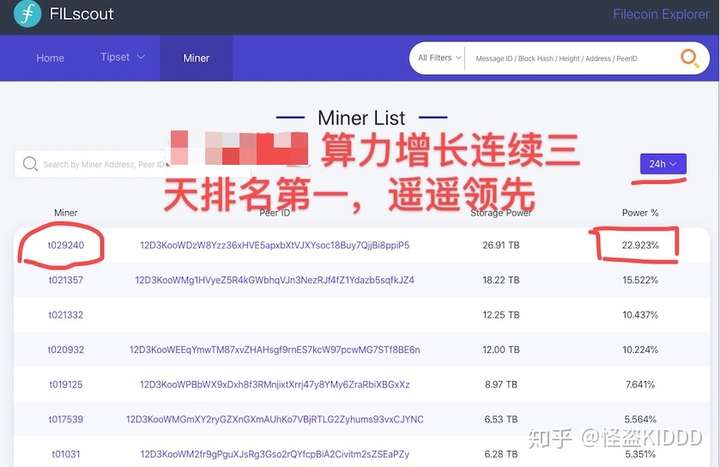Focus the Message ID / Block Hash search field
The height and width of the screenshot is (467, 720).
[x=557, y=59]
